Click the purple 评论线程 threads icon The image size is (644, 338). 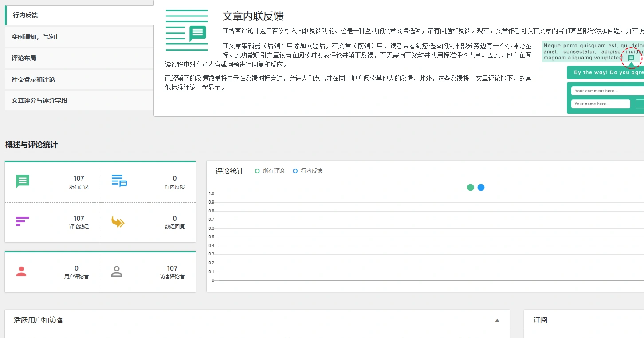[x=22, y=221]
